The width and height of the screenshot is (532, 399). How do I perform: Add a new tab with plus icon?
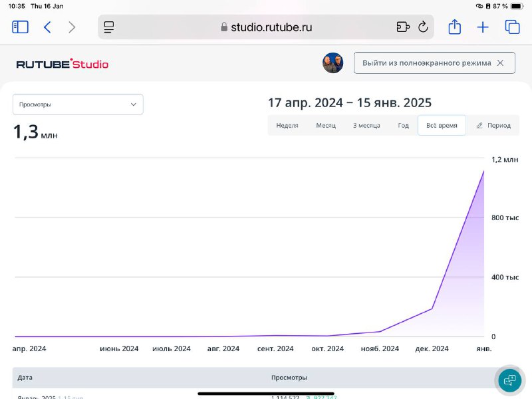click(x=483, y=27)
